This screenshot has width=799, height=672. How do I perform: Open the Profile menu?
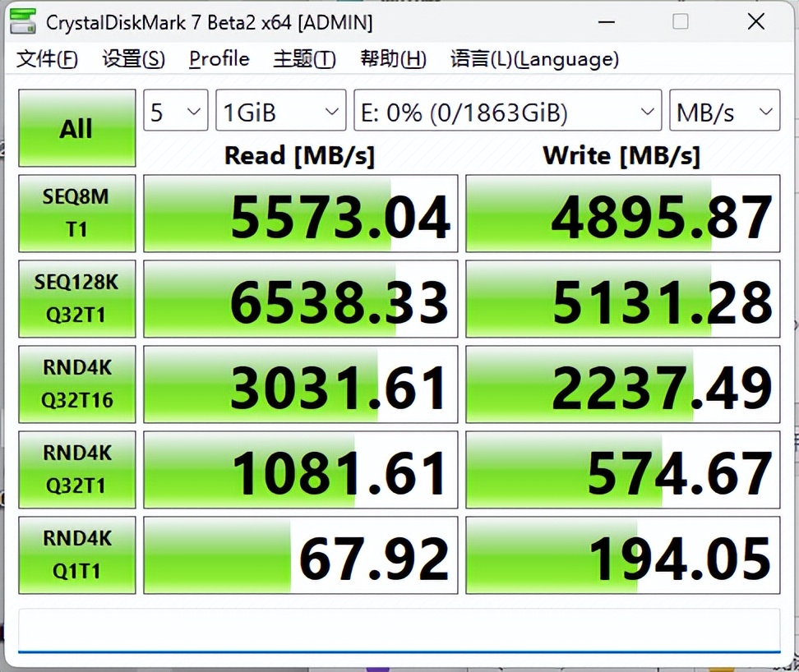(x=219, y=59)
